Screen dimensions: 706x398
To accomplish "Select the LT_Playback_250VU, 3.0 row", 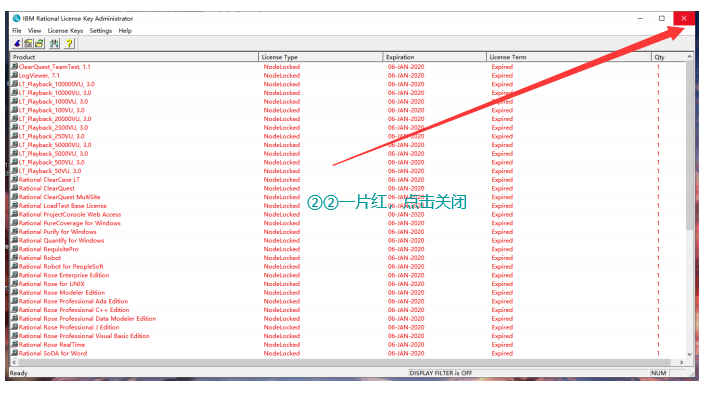I will [x=348, y=136].
